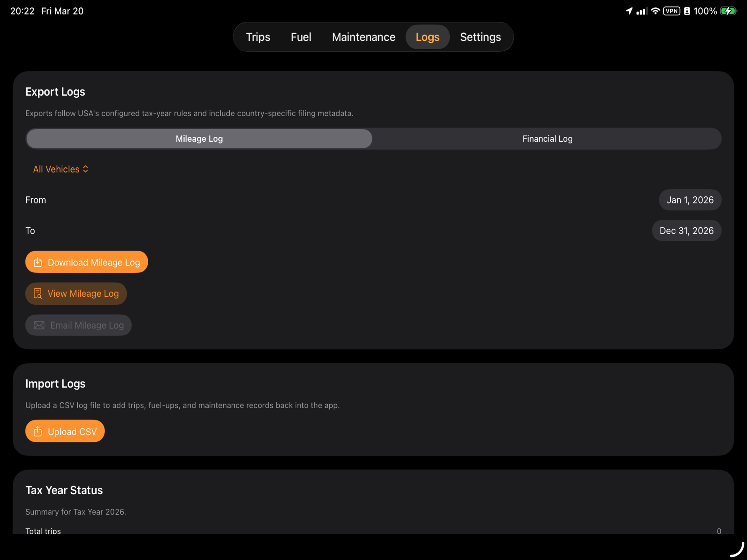Screen dimensions: 747x560
Task: Click the orientation lock icon in status bar
Action: pyautogui.click(x=687, y=11)
